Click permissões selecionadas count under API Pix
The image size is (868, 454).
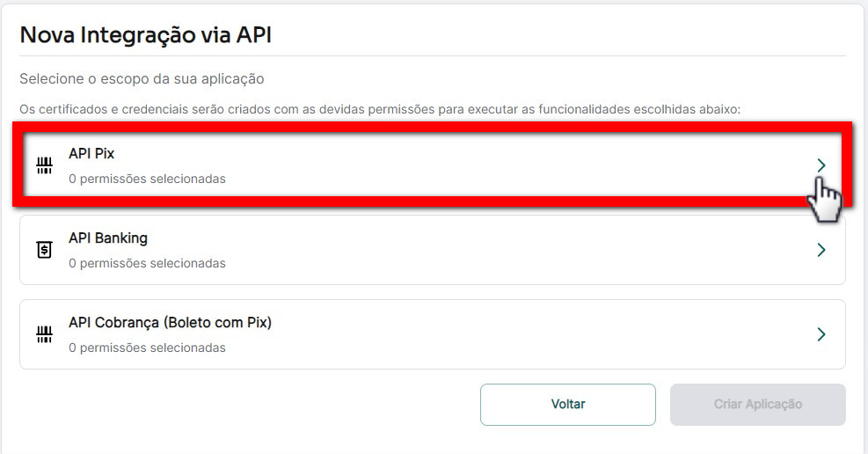(147, 179)
